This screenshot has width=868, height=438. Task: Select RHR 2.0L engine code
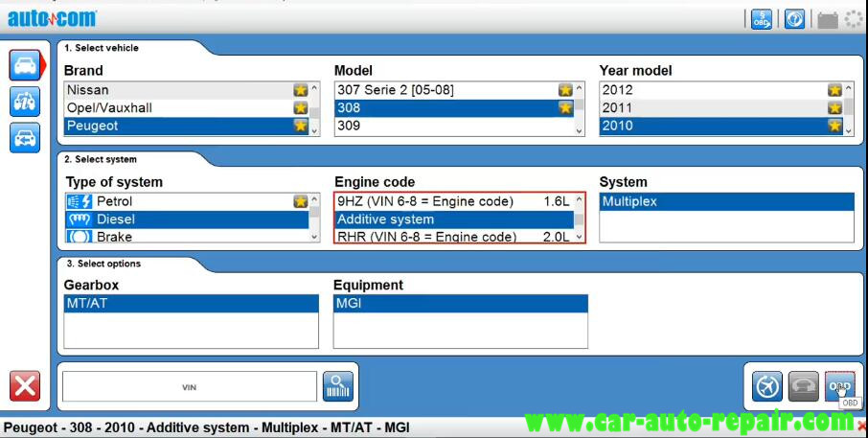454,237
